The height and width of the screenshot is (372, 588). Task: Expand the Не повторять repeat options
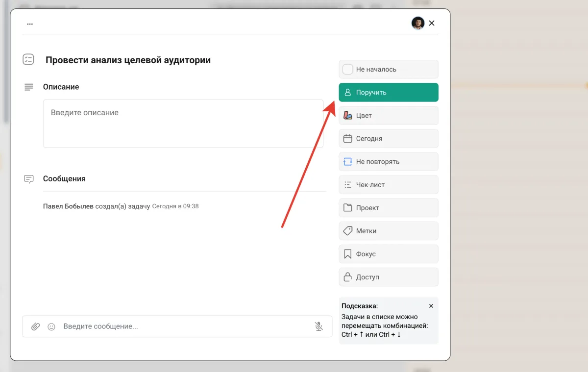pos(388,162)
